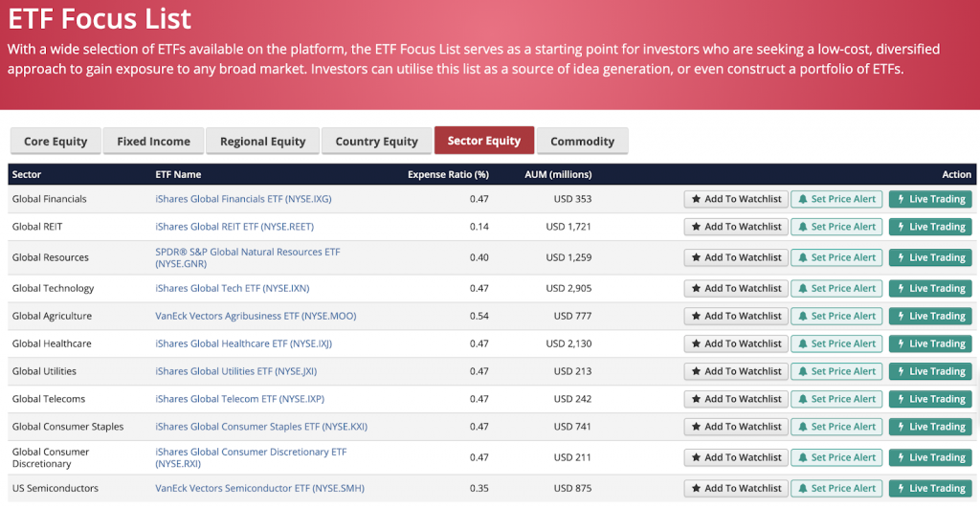Set price alert for Global REIT row

point(836,227)
